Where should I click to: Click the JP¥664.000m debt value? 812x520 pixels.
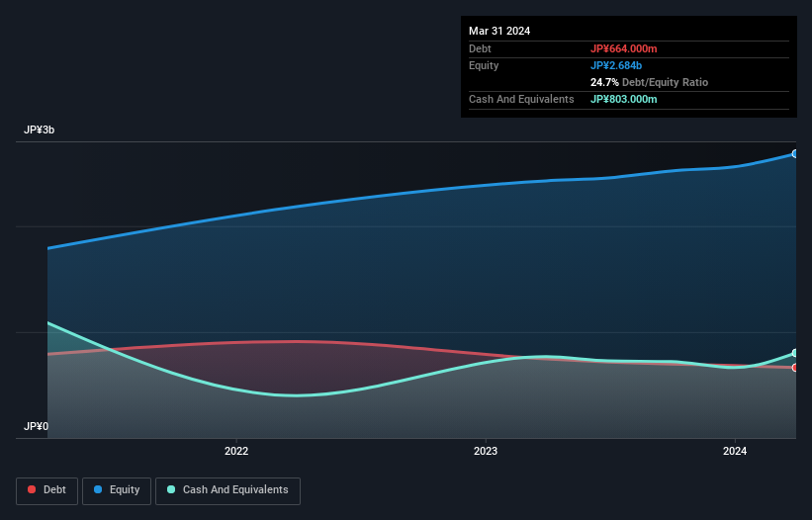623,48
